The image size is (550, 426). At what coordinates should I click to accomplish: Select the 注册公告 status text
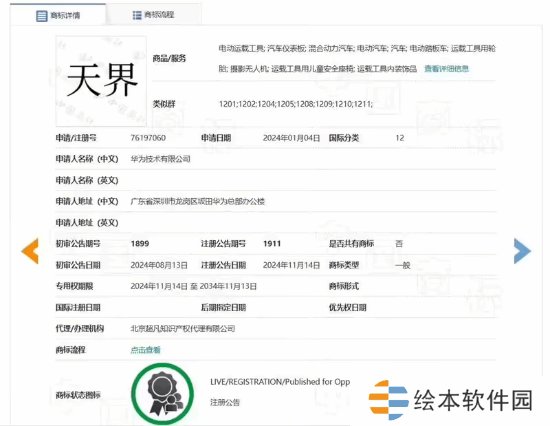click(x=225, y=402)
